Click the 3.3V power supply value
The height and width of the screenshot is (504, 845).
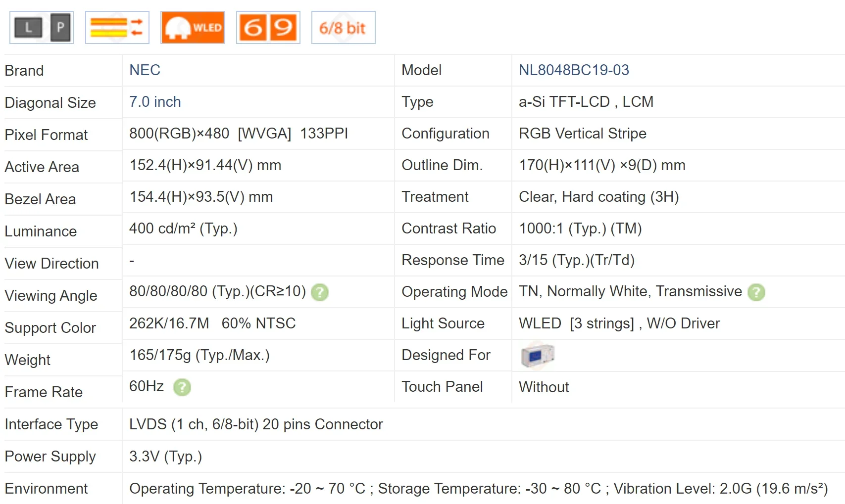click(x=165, y=457)
